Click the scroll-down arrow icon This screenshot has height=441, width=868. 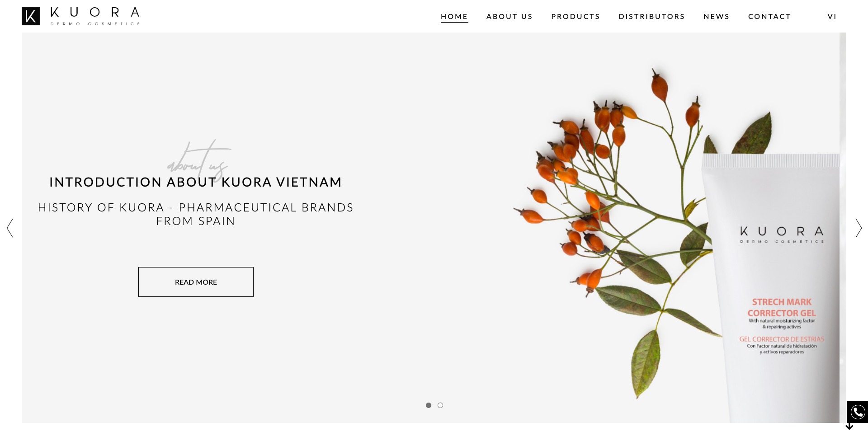(849, 427)
